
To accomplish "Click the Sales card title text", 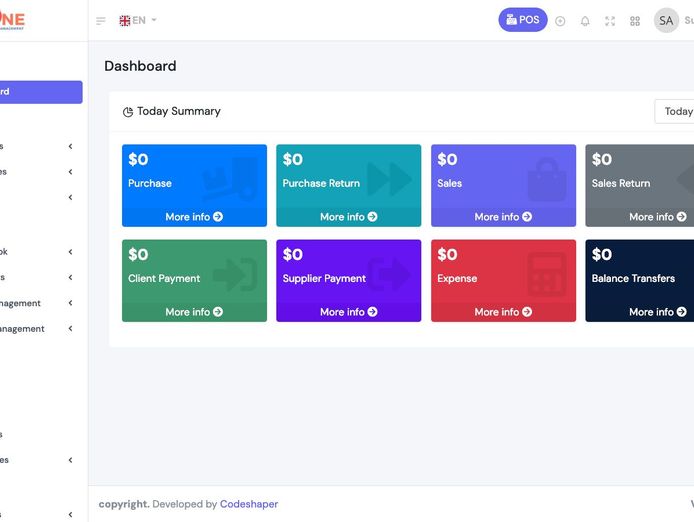I will [450, 183].
